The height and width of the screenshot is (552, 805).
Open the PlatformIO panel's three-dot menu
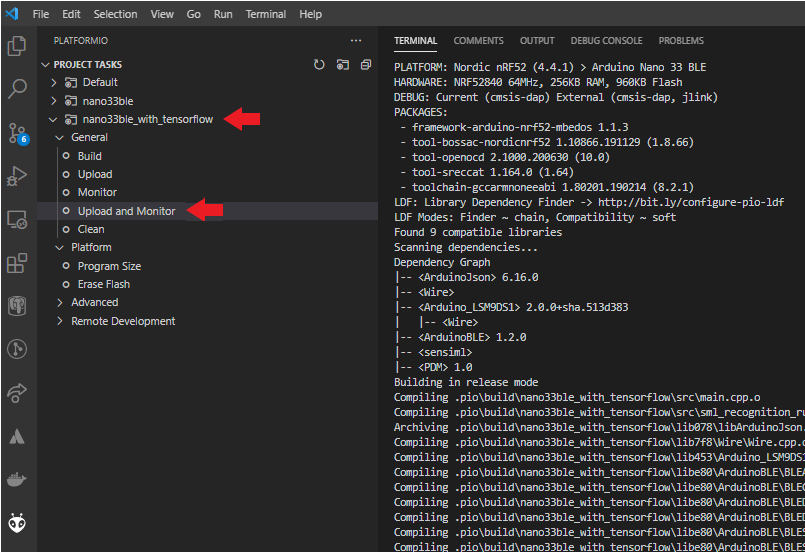pyautogui.click(x=356, y=41)
